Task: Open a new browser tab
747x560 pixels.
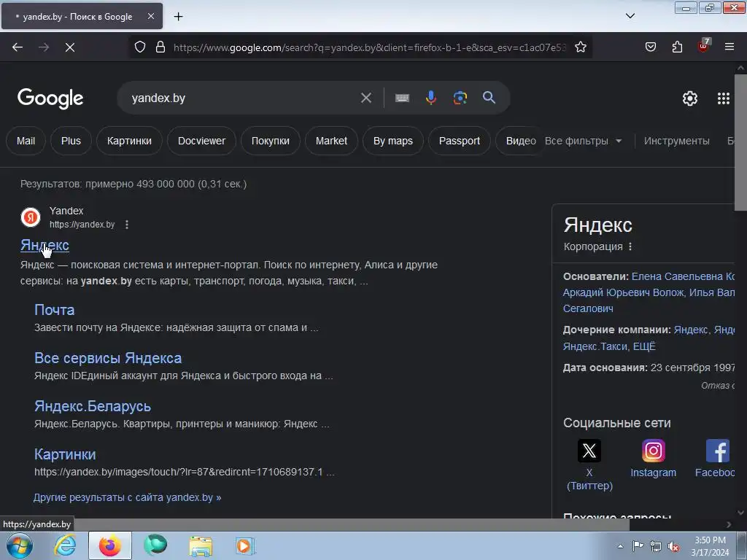Action: [178, 17]
